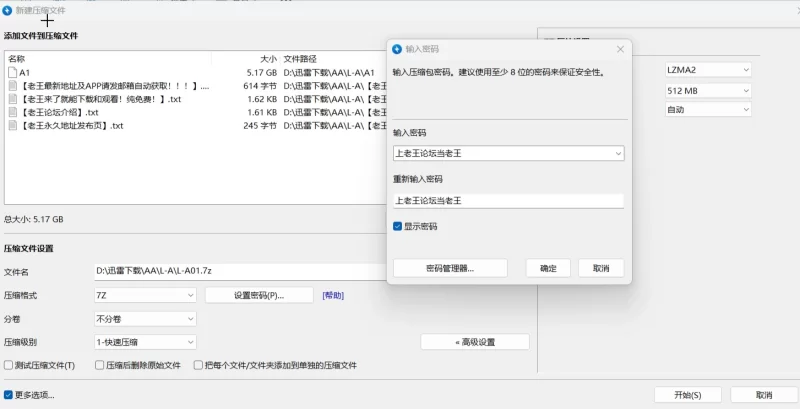Click the 【老王论坛介绍】.txt file icon
The height and width of the screenshot is (409, 800).
[12, 113]
